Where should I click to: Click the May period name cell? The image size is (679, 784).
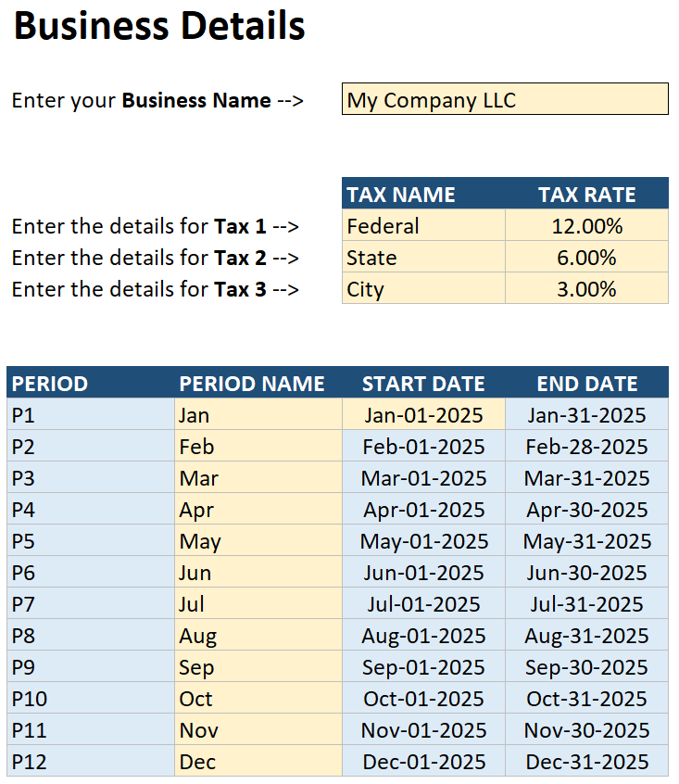[x=258, y=541]
